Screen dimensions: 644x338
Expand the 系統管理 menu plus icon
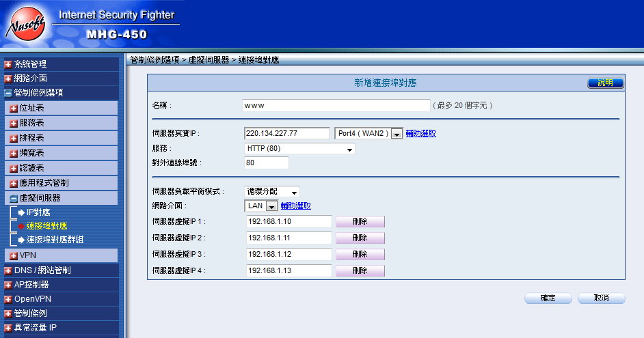tap(8, 64)
